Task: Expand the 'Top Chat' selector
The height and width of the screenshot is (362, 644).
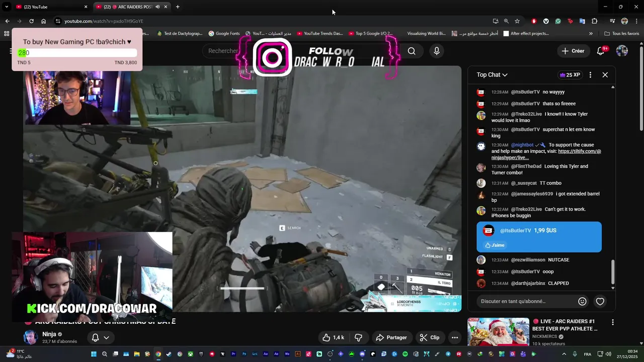Action: pos(492,75)
